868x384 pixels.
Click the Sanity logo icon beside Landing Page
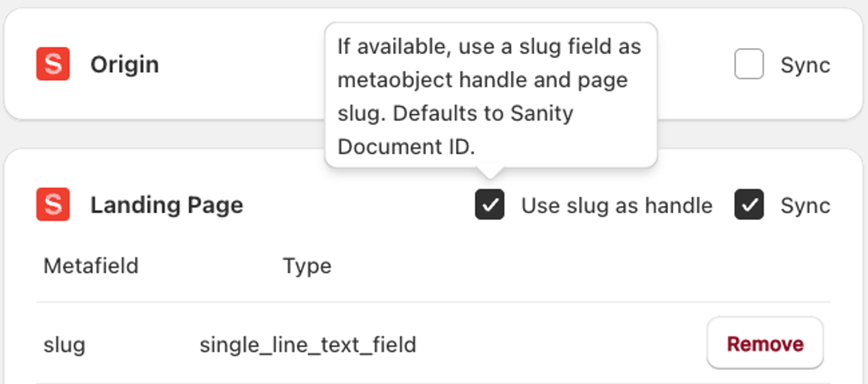[53, 204]
